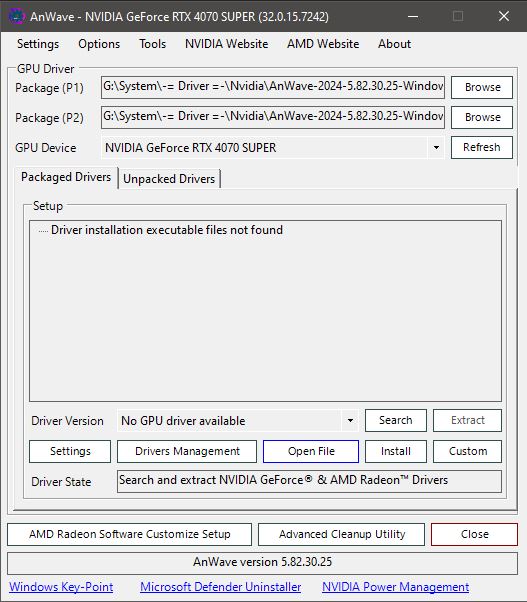Open AMD Website menu item
527x602 pixels.
323,44
